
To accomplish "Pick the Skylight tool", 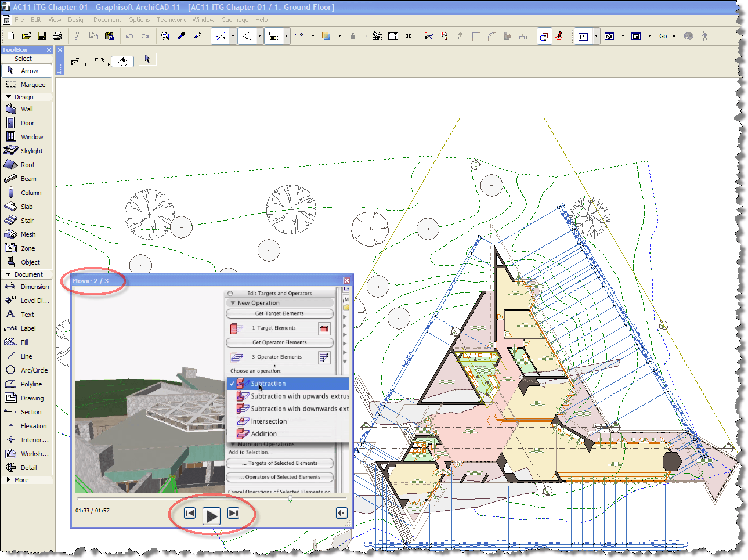I will [27, 151].
